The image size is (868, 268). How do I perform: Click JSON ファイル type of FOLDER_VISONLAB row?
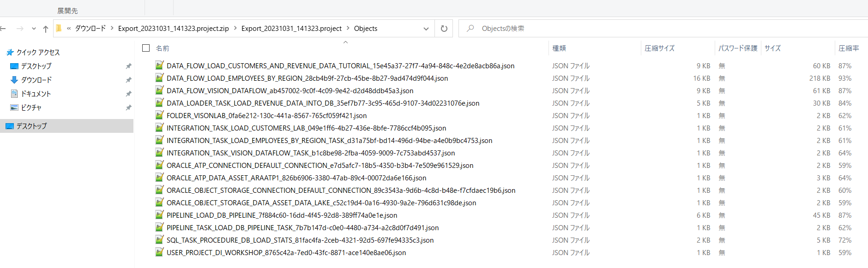coord(571,116)
